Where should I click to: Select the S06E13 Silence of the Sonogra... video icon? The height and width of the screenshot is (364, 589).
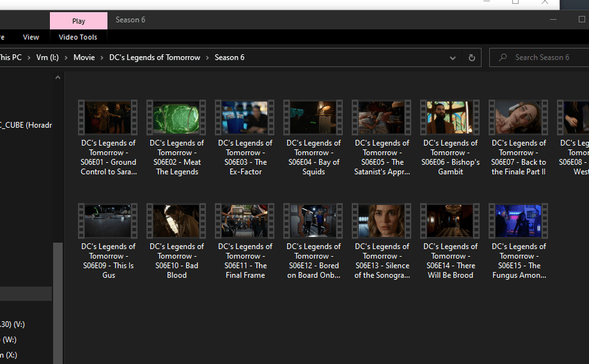pyautogui.click(x=381, y=221)
